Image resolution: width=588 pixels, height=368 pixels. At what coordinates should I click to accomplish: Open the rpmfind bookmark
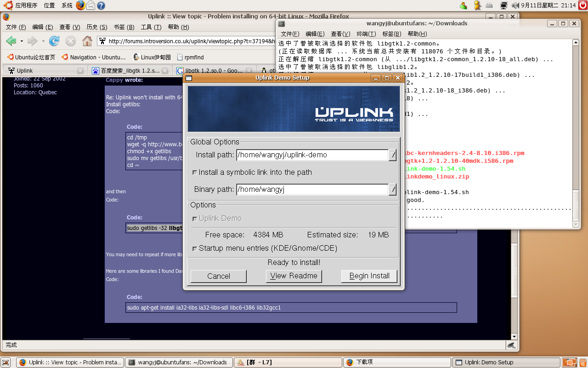(x=190, y=57)
